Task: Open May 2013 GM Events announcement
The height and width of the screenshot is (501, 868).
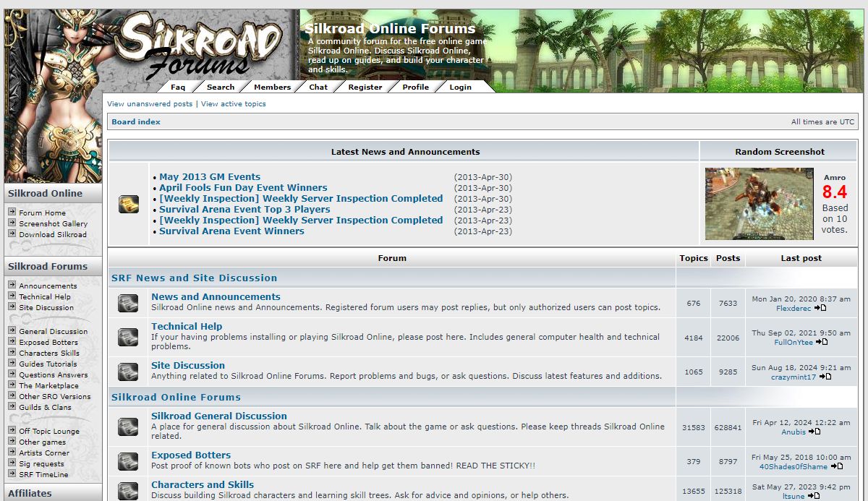Action: point(210,176)
